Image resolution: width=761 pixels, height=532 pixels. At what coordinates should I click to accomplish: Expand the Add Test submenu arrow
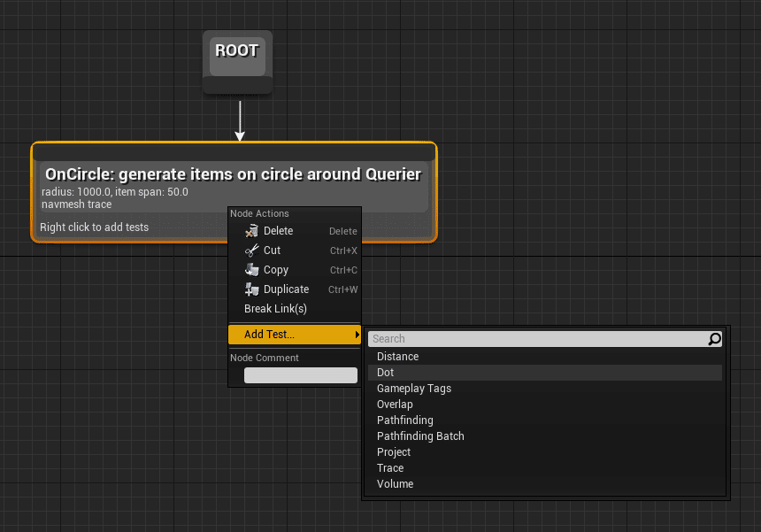[357, 335]
